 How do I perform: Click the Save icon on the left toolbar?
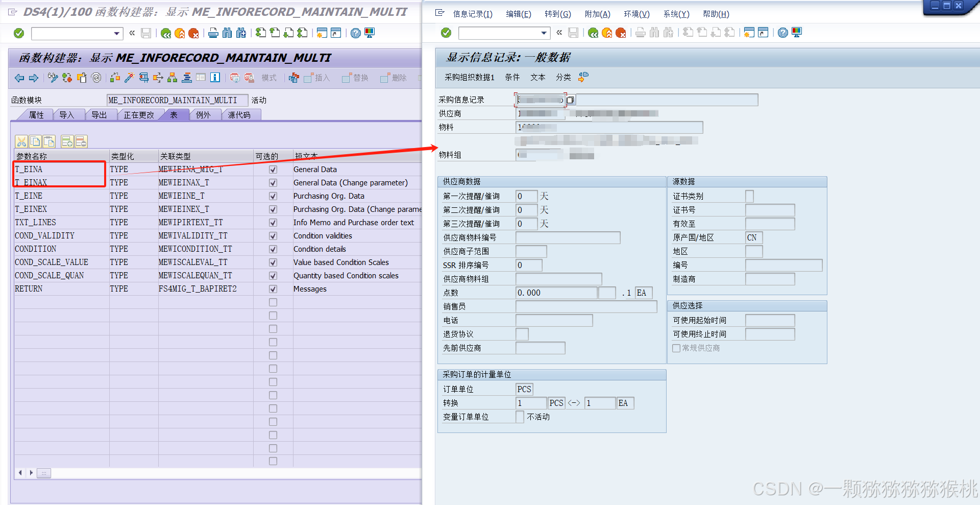(x=145, y=33)
